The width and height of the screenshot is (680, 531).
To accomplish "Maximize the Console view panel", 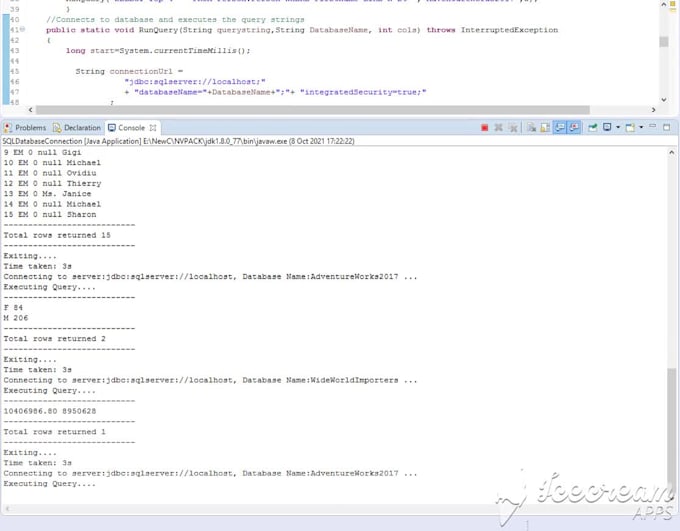I will point(667,127).
